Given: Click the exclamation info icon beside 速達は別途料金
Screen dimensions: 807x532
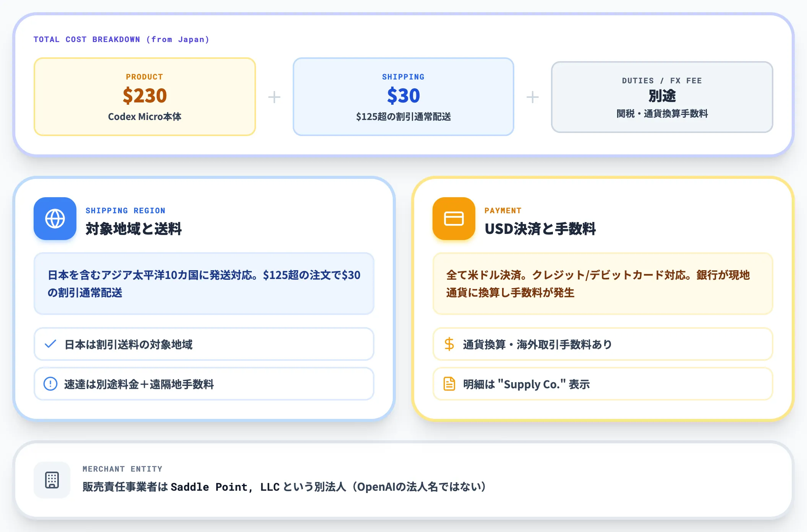Looking at the screenshot, I should (x=50, y=384).
